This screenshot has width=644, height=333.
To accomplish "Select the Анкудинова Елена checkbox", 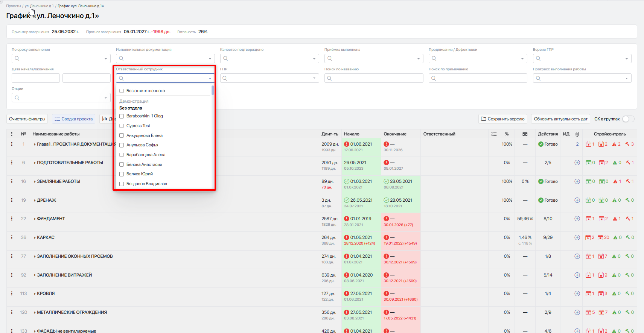I will (122, 135).
